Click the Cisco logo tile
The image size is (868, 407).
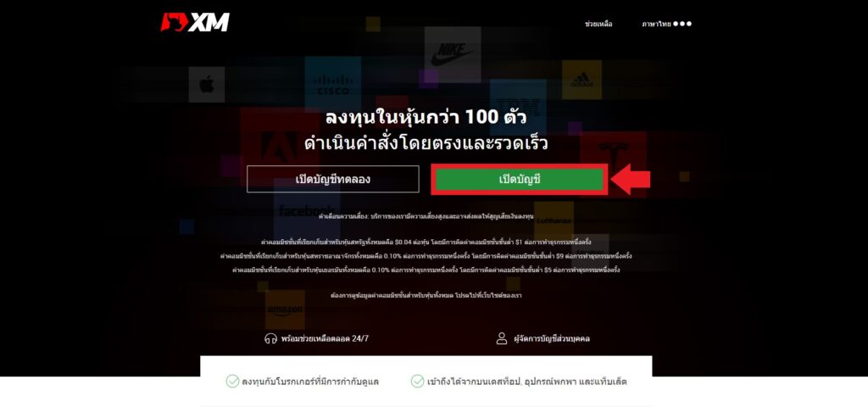332,85
